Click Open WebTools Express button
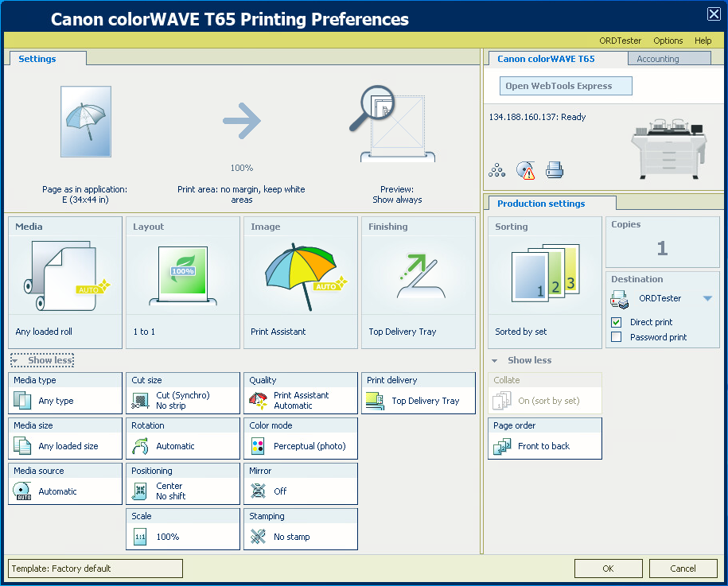This screenshot has width=728, height=586. pos(559,86)
